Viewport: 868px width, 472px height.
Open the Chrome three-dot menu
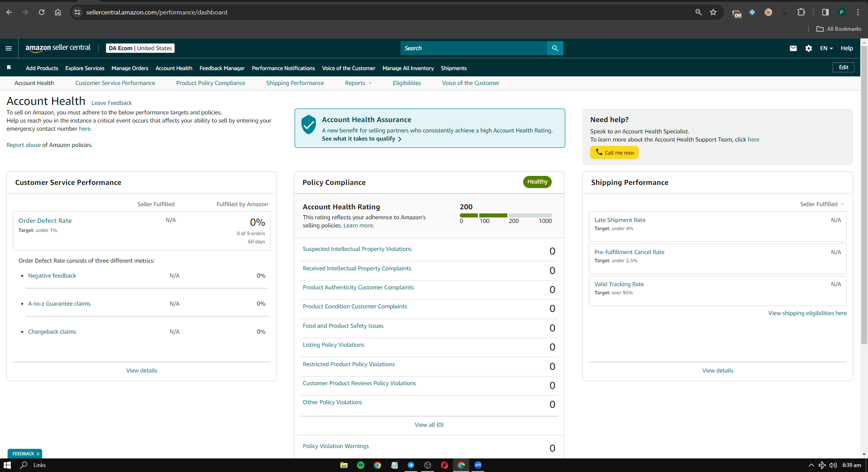(858, 12)
